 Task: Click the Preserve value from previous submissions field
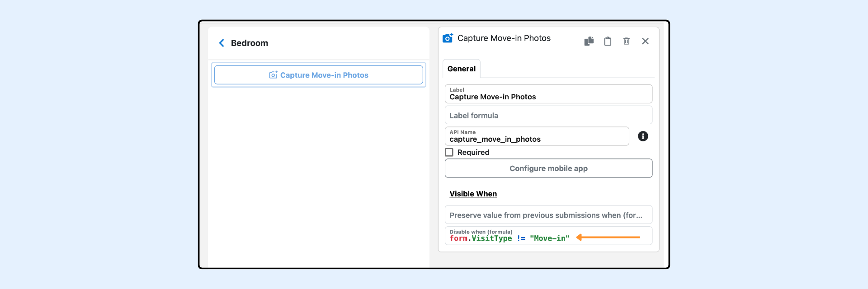(548, 215)
